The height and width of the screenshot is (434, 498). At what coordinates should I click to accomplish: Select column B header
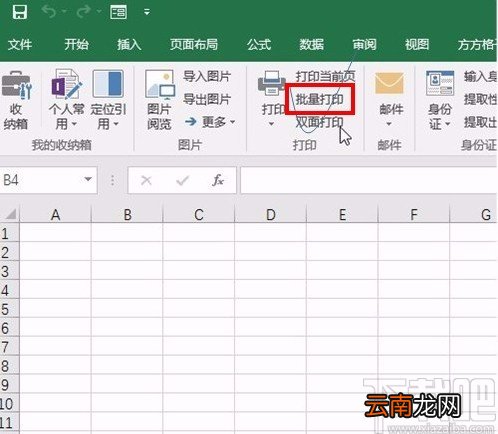pos(127,214)
